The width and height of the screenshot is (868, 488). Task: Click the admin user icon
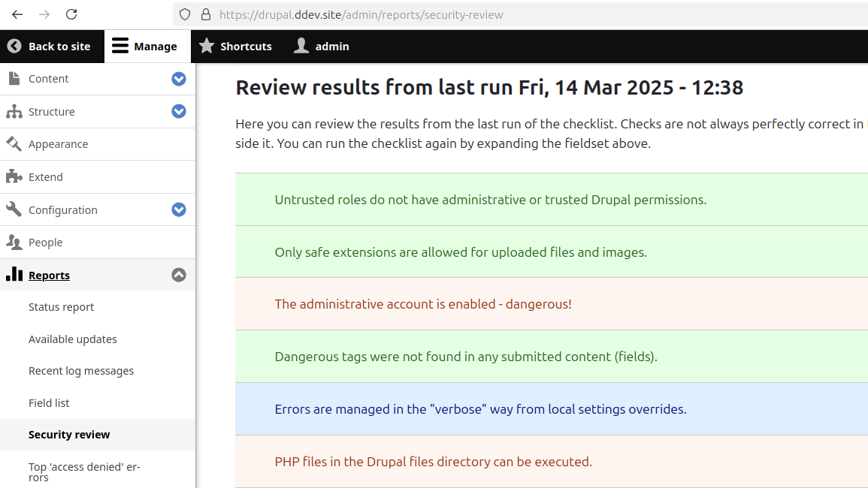point(301,46)
